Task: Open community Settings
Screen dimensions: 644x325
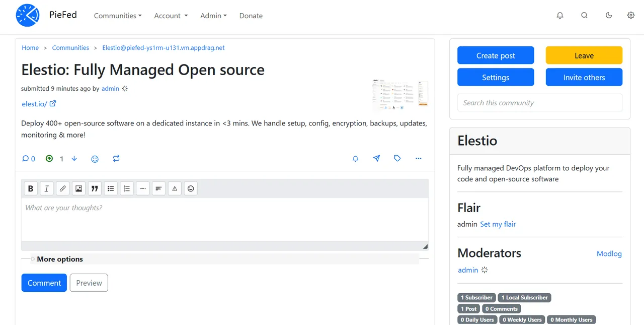Action: [496, 77]
